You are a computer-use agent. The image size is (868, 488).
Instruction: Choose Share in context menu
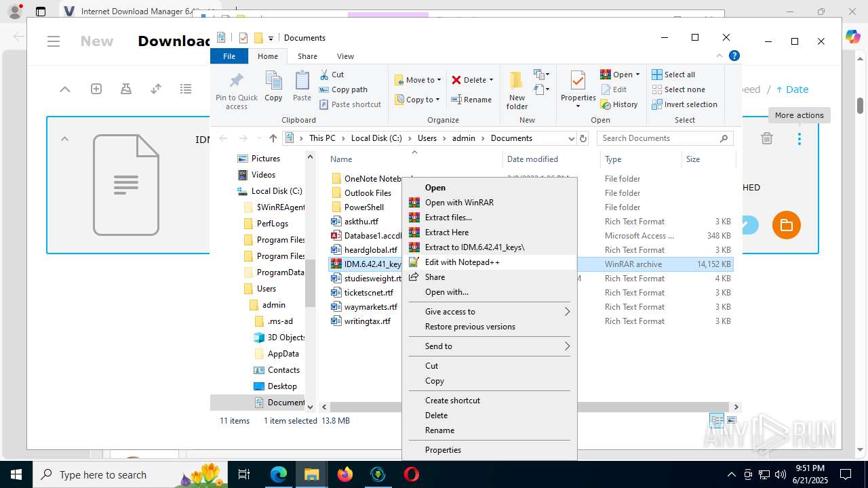click(x=490, y=277)
